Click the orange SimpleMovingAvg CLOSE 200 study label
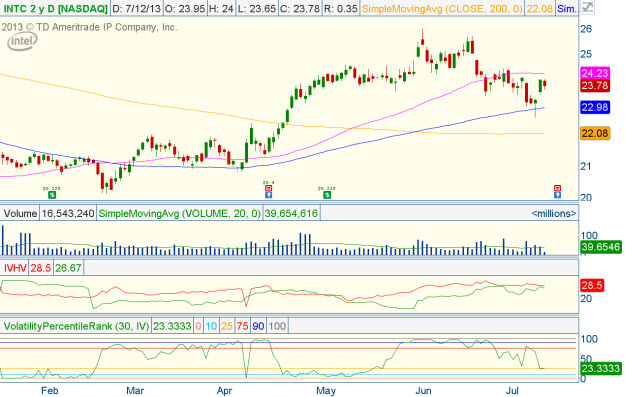The width and height of the screenshot is (625, 397). [442, 8]
